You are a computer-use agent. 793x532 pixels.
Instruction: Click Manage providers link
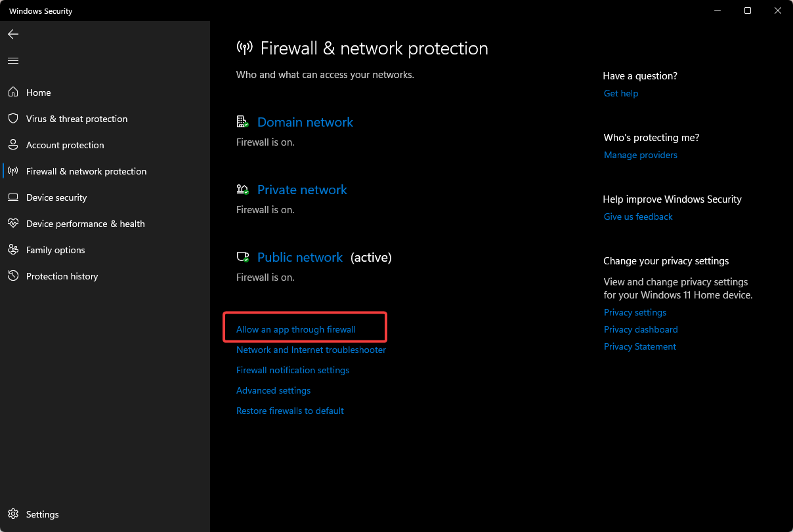click(641, 155)
